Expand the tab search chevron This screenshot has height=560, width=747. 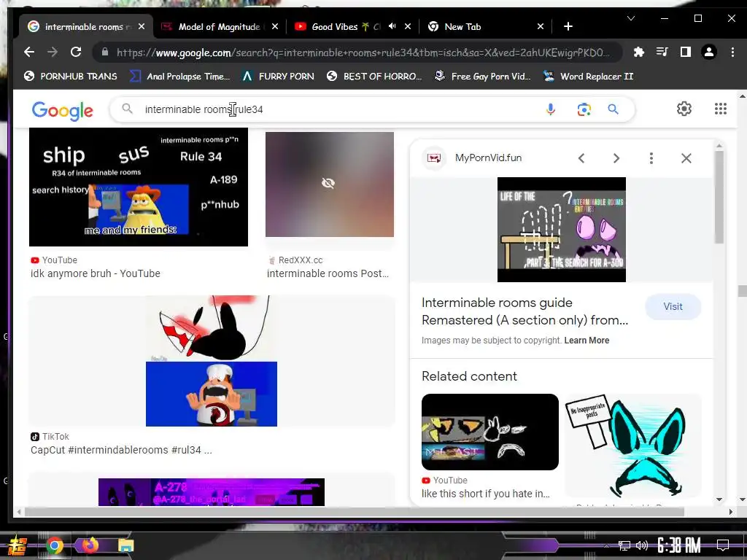click(x=631, y=18)
